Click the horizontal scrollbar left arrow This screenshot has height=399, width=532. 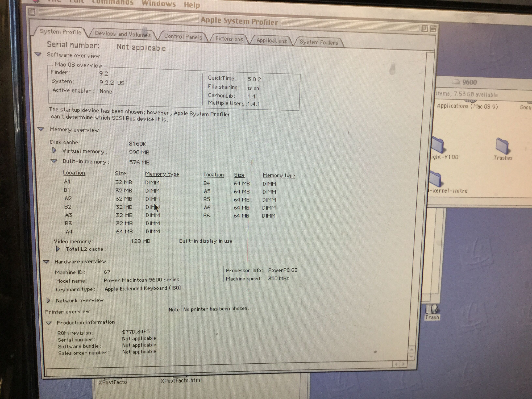coord(396,364)
